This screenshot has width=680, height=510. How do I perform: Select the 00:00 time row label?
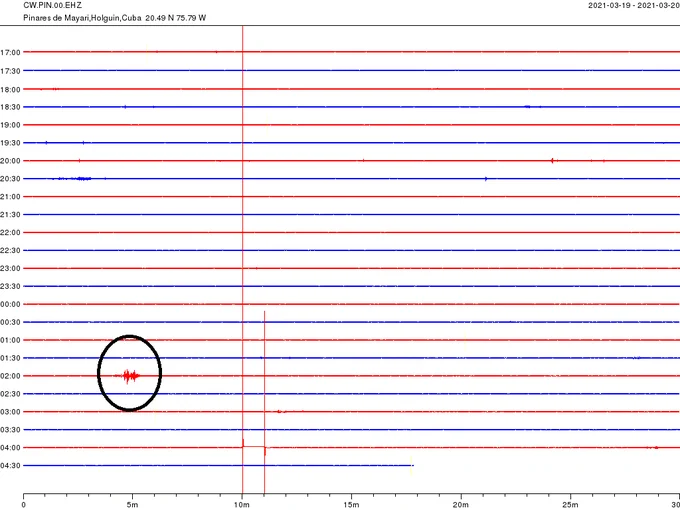[x=10, y=304]
